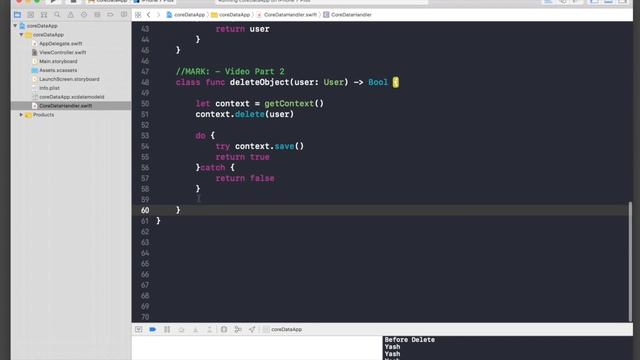Deactivate breakpoints in debug bar

153,329
